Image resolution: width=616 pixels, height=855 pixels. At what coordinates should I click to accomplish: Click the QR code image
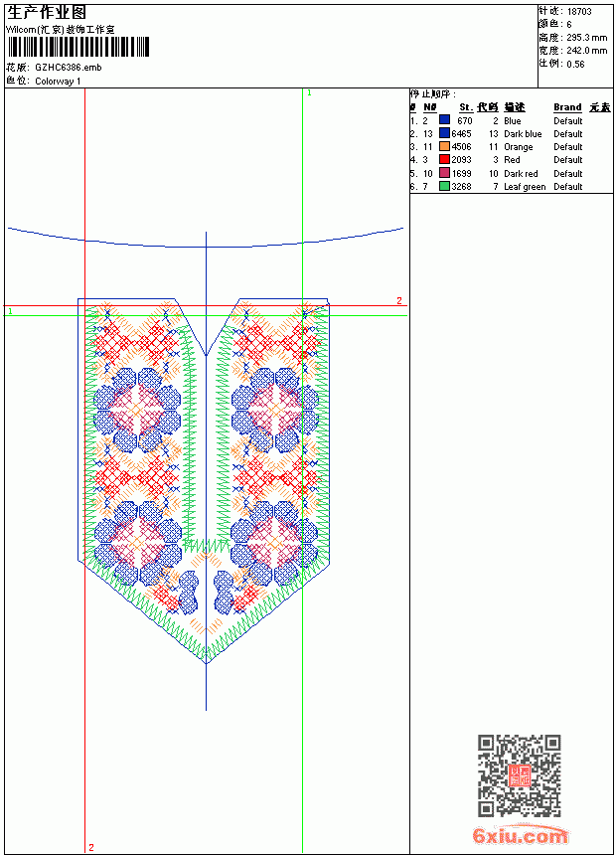(520, 775)
